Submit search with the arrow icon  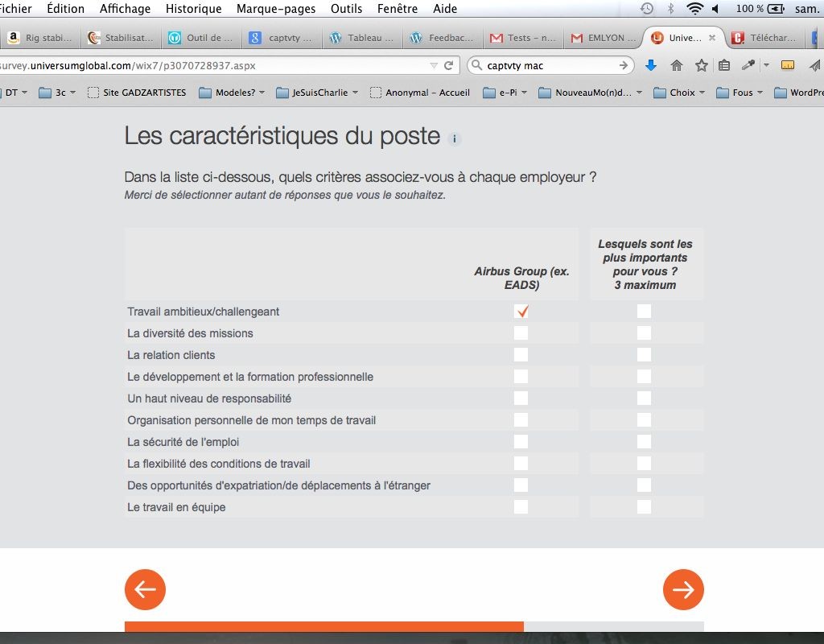point(624,66)
